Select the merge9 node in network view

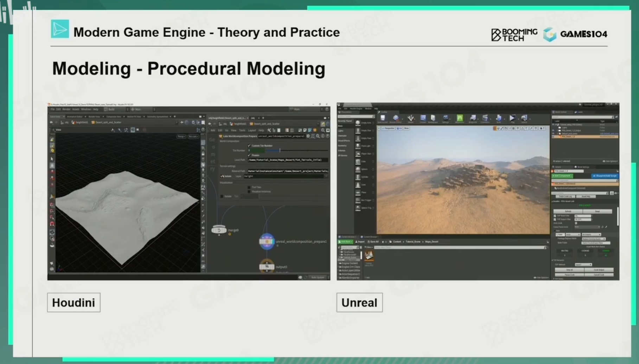(x=219, y=230)
